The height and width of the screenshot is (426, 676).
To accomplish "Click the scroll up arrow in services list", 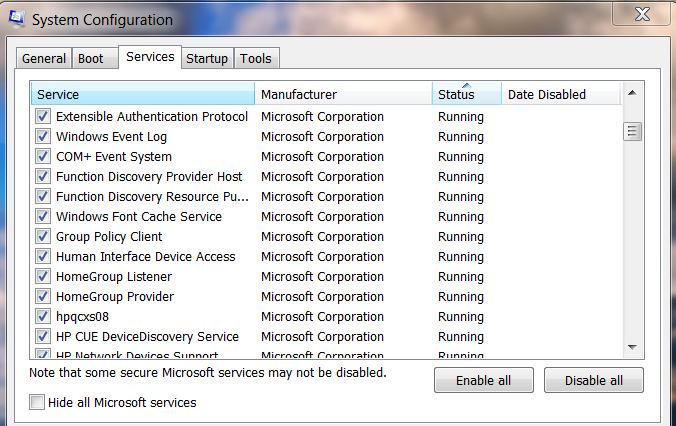I will (632, 95).
